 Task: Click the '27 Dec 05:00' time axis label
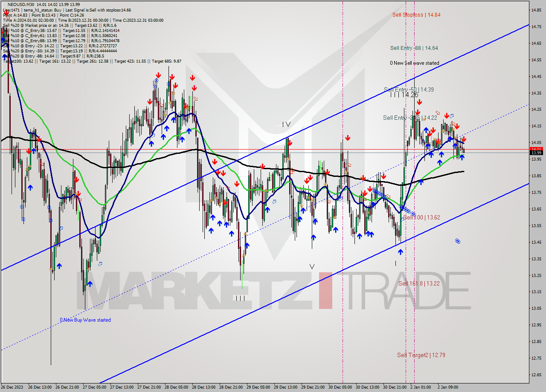pos(94,387)
